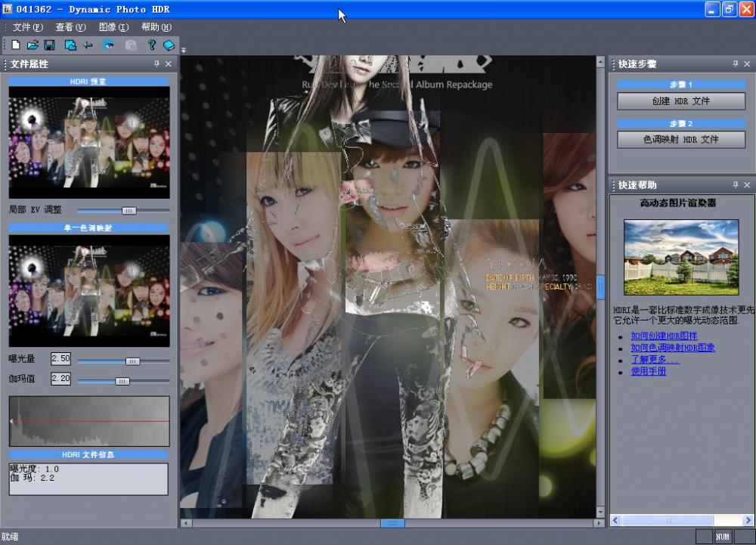Viewport: 756px width, 545px height.
Task: Click the 高动态图片渲染器 heading
Action: coord(678,203)
